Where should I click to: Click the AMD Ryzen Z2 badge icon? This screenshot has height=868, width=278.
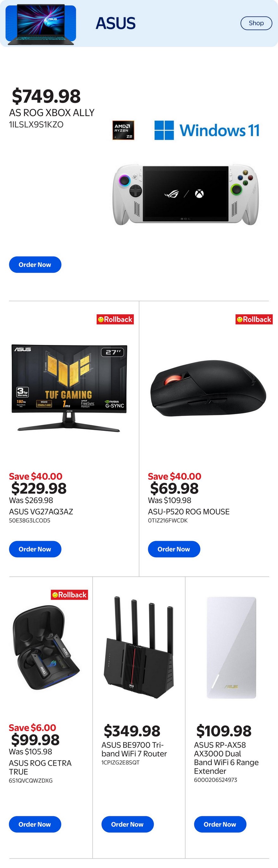pyautogui.click(x=123, y=130)
